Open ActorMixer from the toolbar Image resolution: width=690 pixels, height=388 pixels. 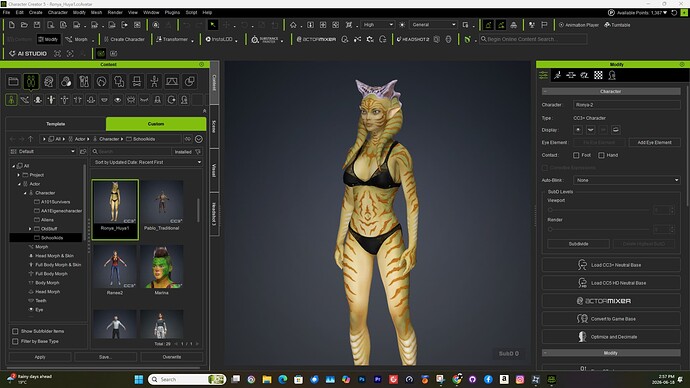[316, 39]
